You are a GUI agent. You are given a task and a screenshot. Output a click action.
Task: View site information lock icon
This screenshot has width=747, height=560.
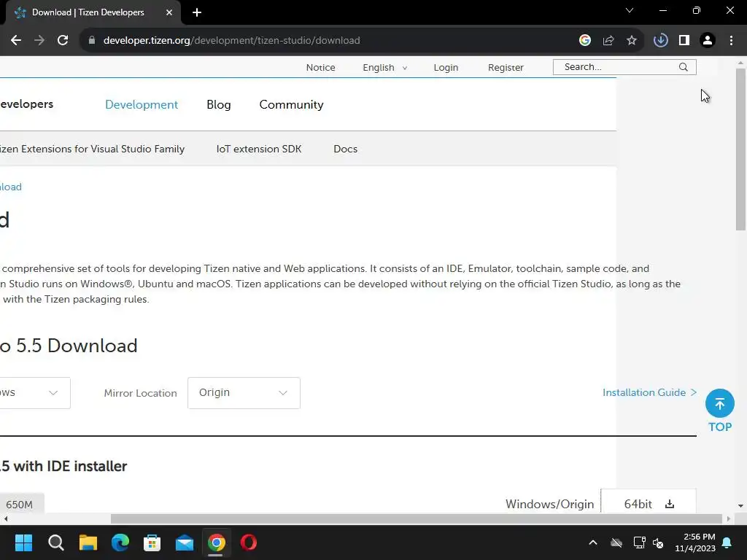[92, 41]
